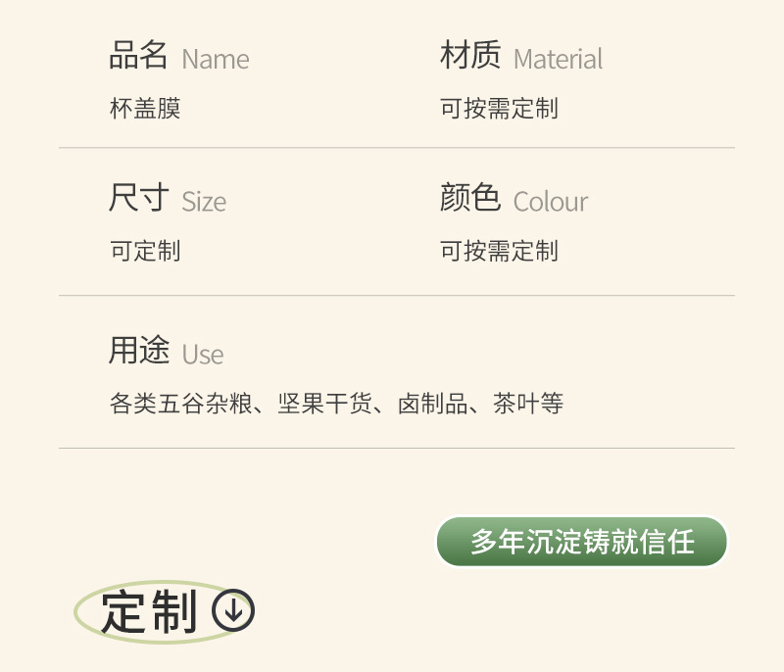Select 可按需定制 value under 颜色
This screenshot has width=784, height=672.
(x=499, y=251)
